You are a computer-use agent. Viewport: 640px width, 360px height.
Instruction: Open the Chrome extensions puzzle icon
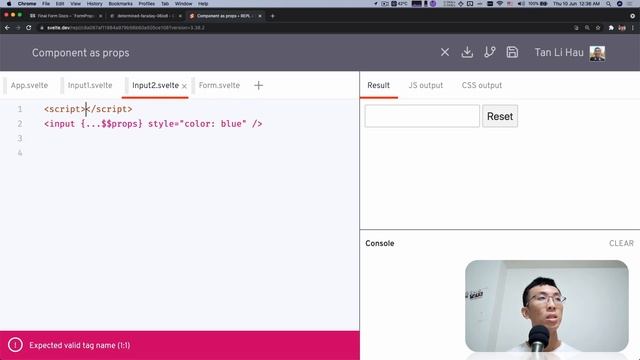(611, 28)
